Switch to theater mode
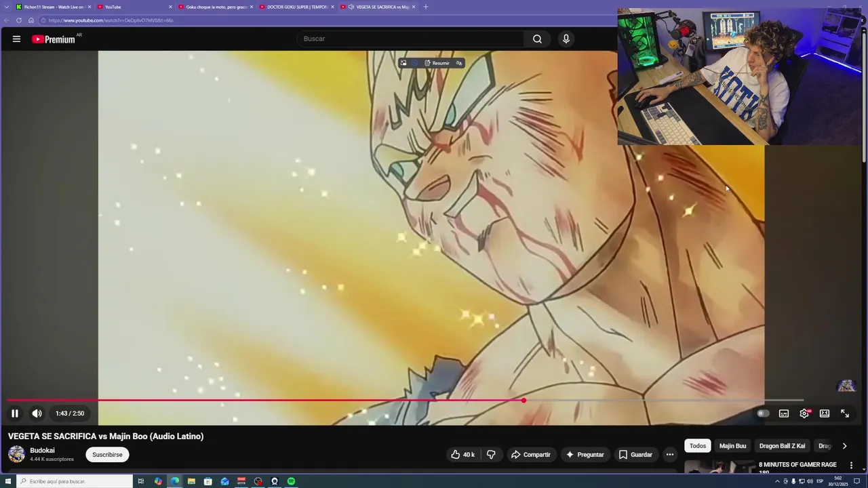The width and height of the screenshot is (868, 488). click(x=825, y=413)
